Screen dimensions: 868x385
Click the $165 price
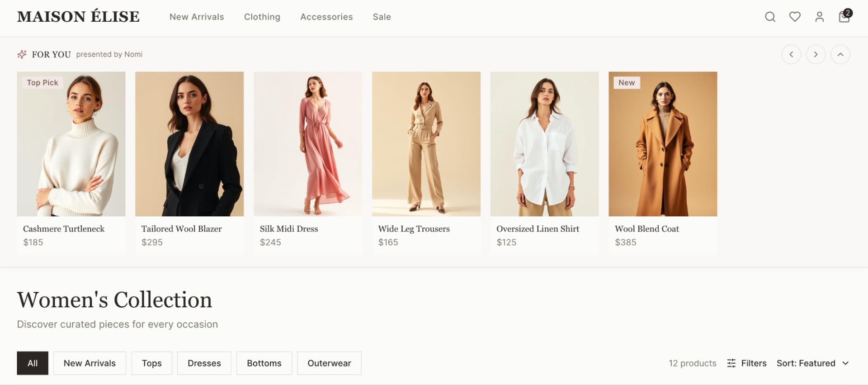coord(388,242)
